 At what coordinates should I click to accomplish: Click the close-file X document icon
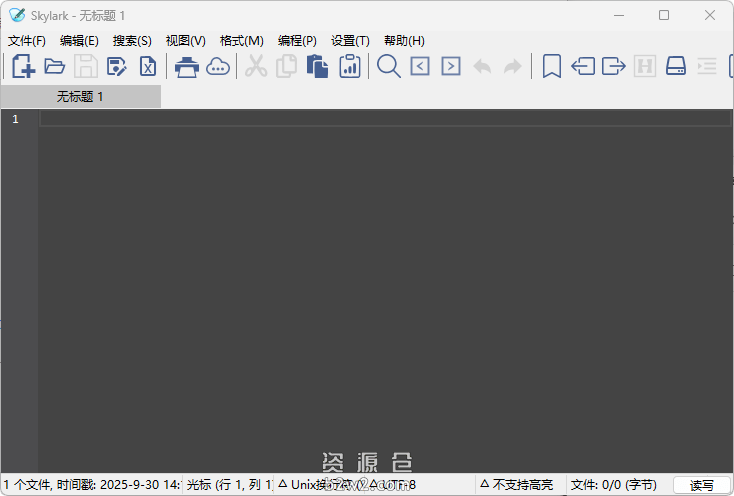click(148, 67)
